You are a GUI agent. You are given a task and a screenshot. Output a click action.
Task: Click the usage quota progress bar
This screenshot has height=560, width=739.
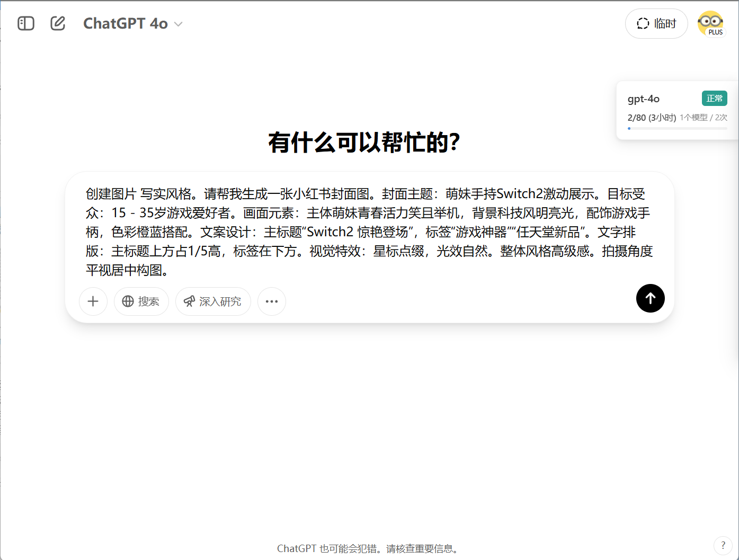(x=677, y=128)
